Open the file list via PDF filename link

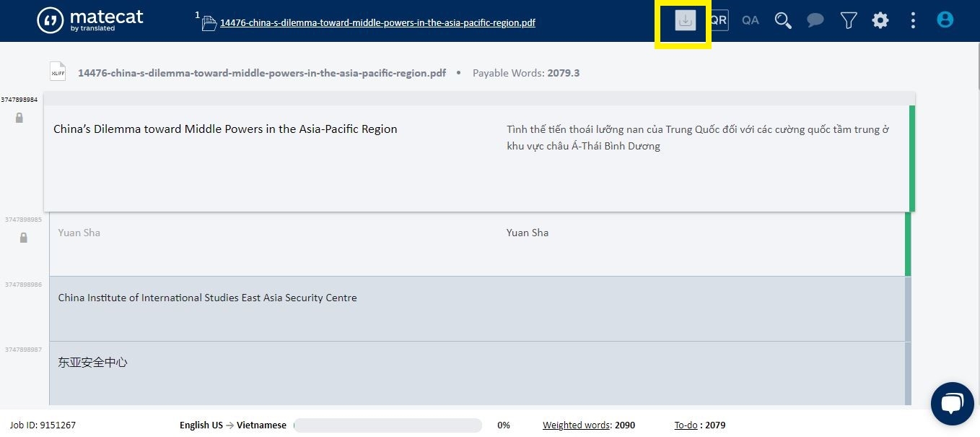tap(377, 22)
